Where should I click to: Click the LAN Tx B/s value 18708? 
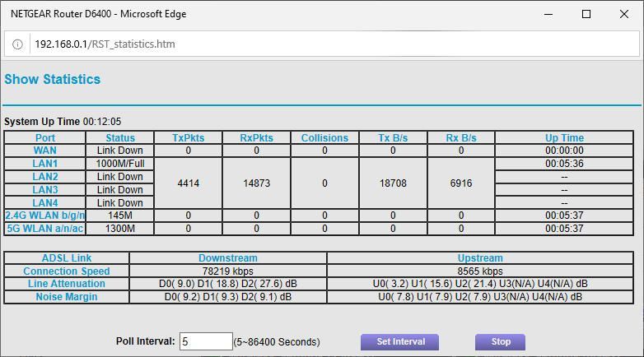coord(393,183)
